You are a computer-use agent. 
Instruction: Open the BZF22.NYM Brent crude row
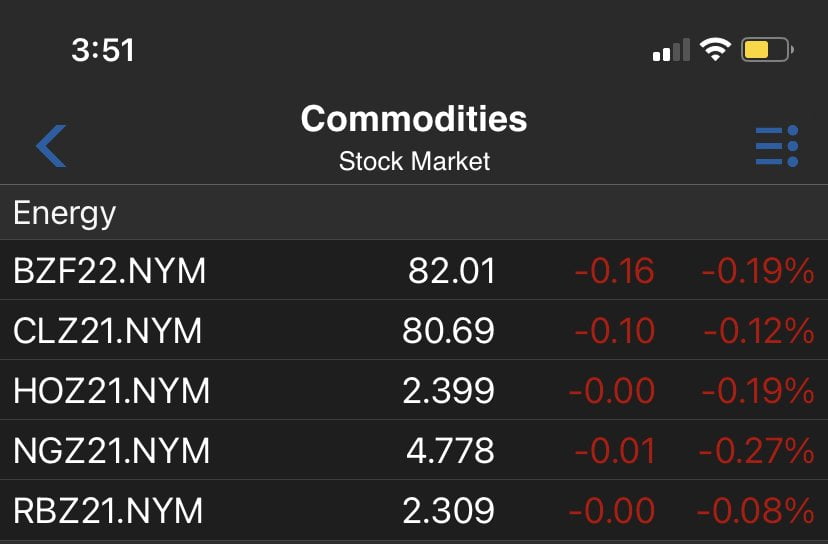(x=109, y=271)
